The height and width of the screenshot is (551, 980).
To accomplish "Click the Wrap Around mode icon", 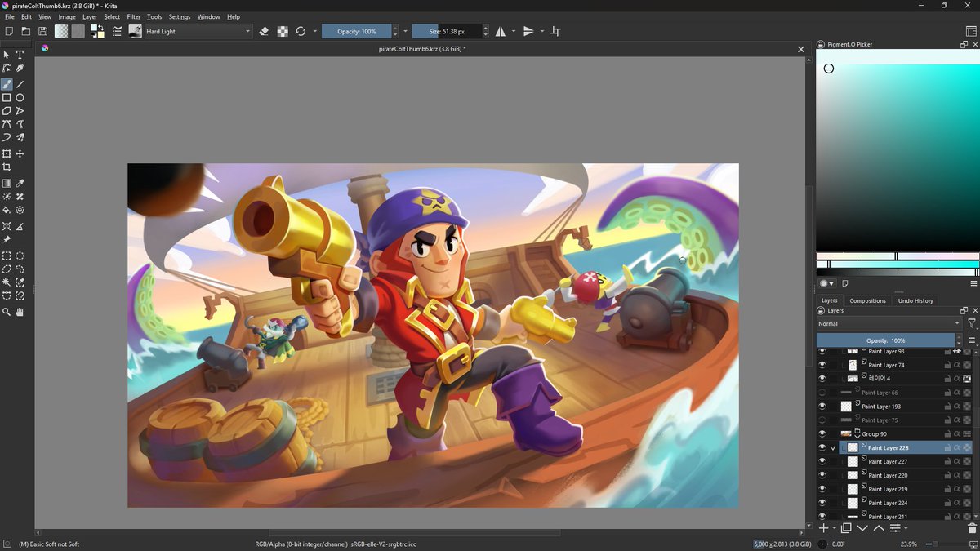I will tap(556, 31).
